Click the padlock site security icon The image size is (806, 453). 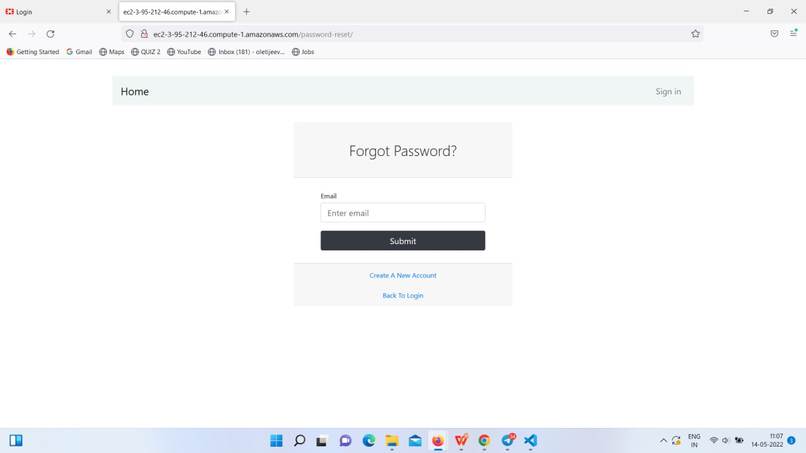pyautogui.click(x=144, y=34)
